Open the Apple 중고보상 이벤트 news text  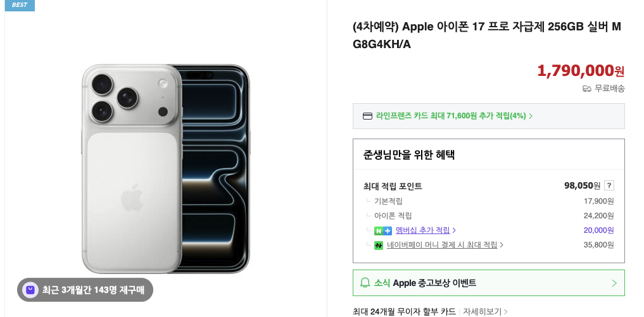425,283
